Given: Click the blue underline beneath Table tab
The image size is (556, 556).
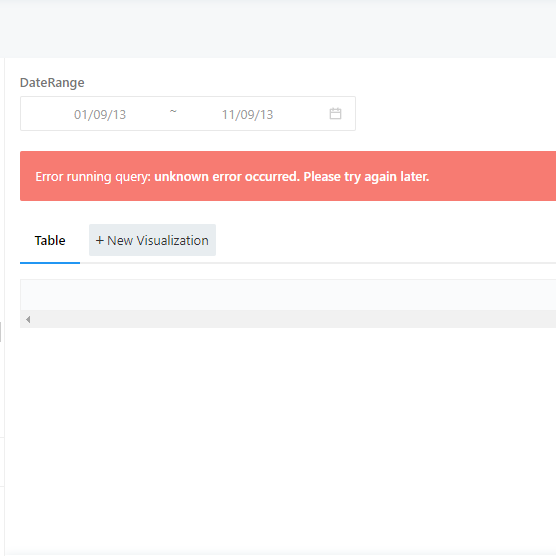Looking at the screenshot, I should (50, 263).
